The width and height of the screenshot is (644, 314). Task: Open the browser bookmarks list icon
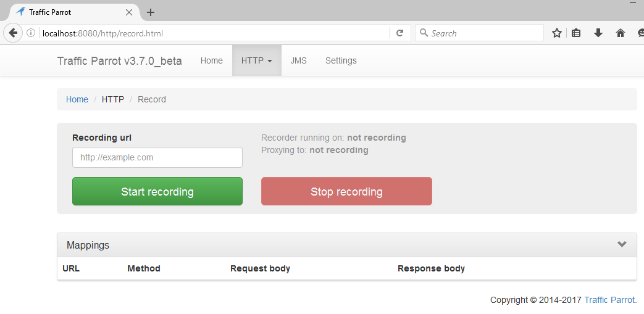(576, 33)
